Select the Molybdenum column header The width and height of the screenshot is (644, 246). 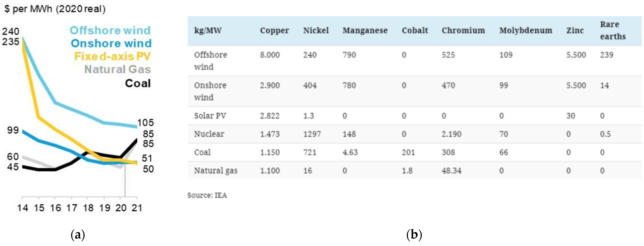point(525,31)
